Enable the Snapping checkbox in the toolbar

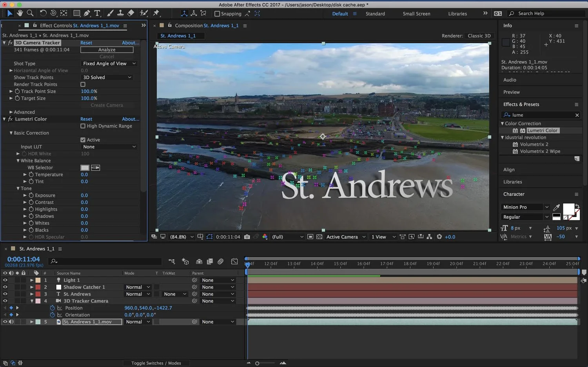pyautogui.click(x=217, y=13)
